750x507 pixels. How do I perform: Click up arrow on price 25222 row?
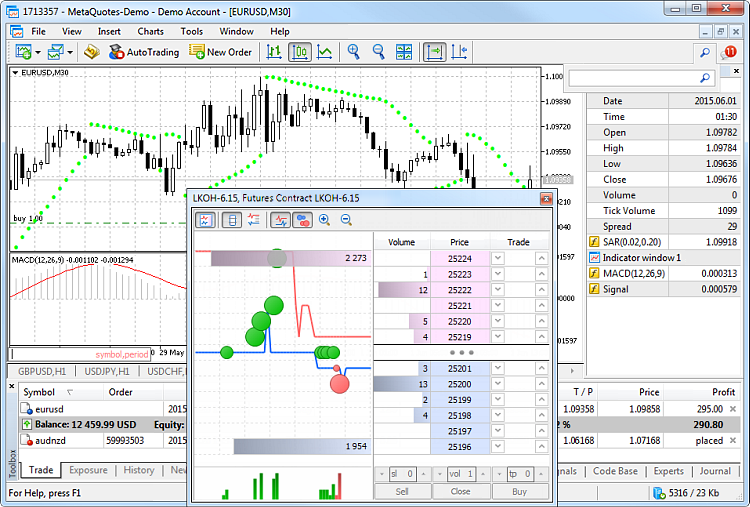(x=541, y=290)
